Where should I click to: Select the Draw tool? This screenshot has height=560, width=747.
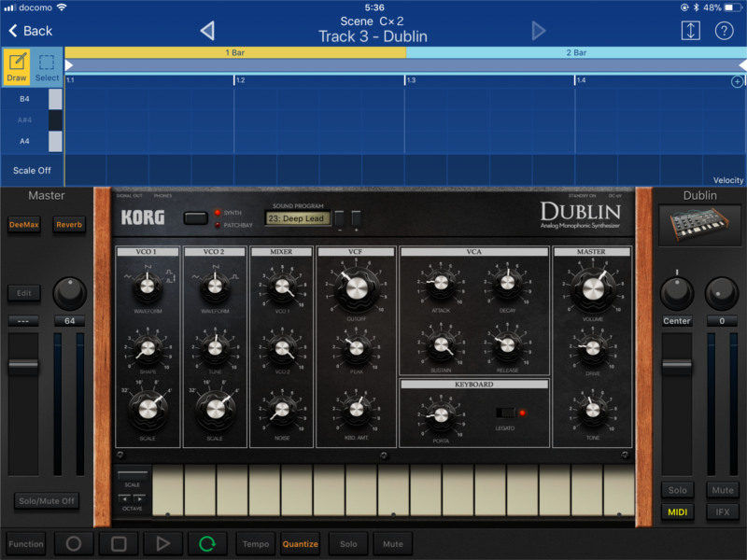pos(17,66)
